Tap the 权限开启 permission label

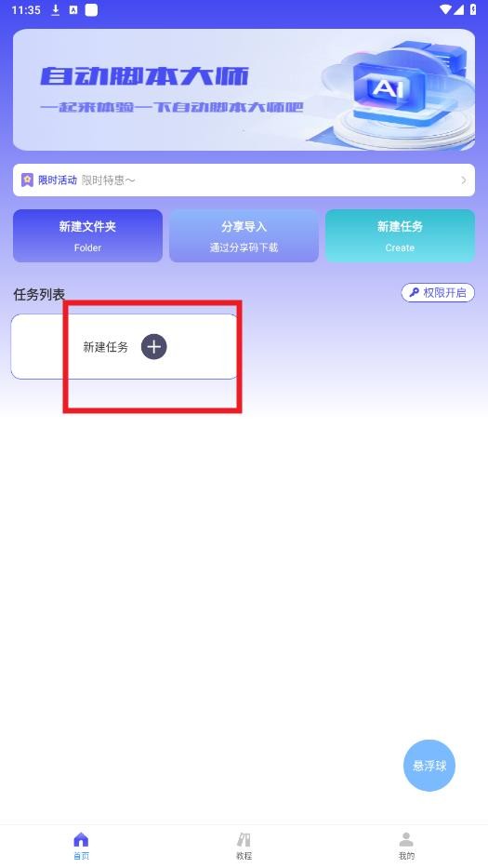(x=445, y=292)
